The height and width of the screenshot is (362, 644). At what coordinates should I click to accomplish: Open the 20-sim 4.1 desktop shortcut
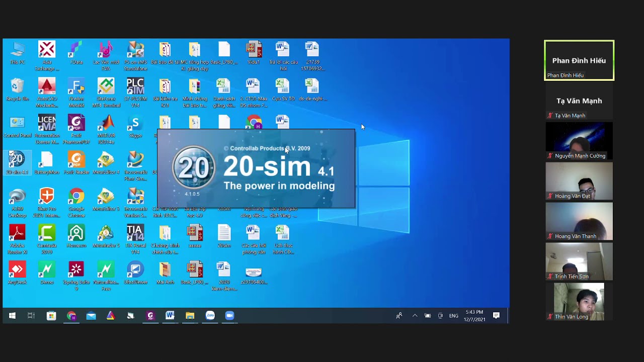[17, 163]
